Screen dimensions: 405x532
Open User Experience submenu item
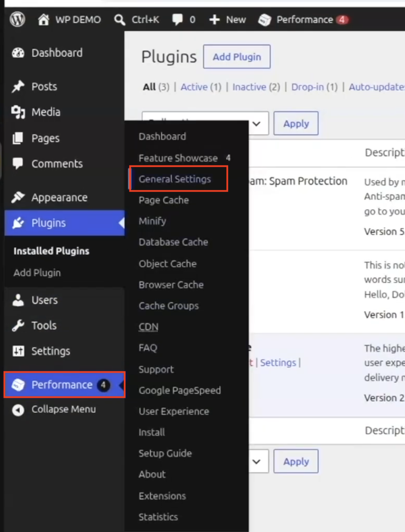(x=174, y=411)
